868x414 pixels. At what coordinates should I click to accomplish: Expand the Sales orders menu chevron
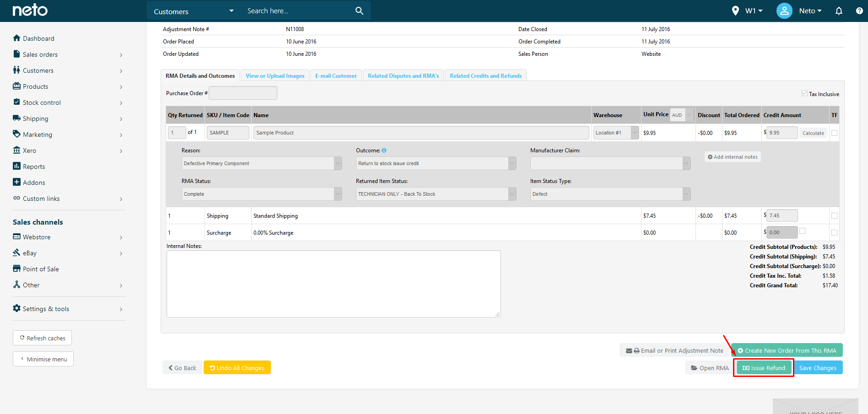pyautogui.click(x=121, y=55)
